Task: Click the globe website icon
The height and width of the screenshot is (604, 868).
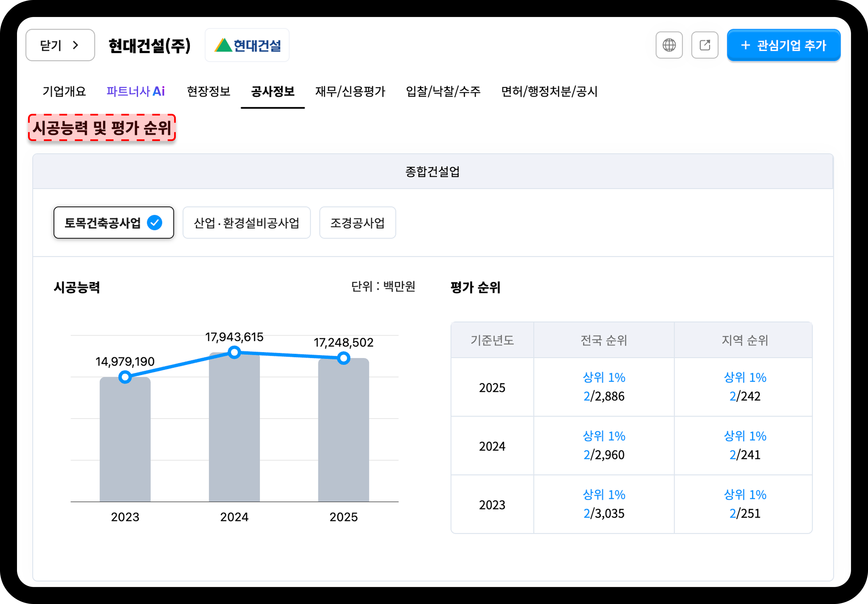Action: tap(669, 45)
